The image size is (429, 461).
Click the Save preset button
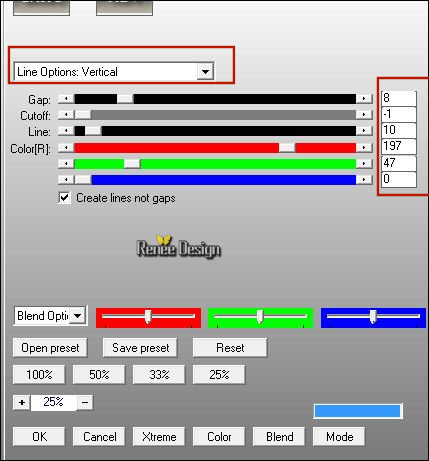pyautogui.click(x=140, y=348)
